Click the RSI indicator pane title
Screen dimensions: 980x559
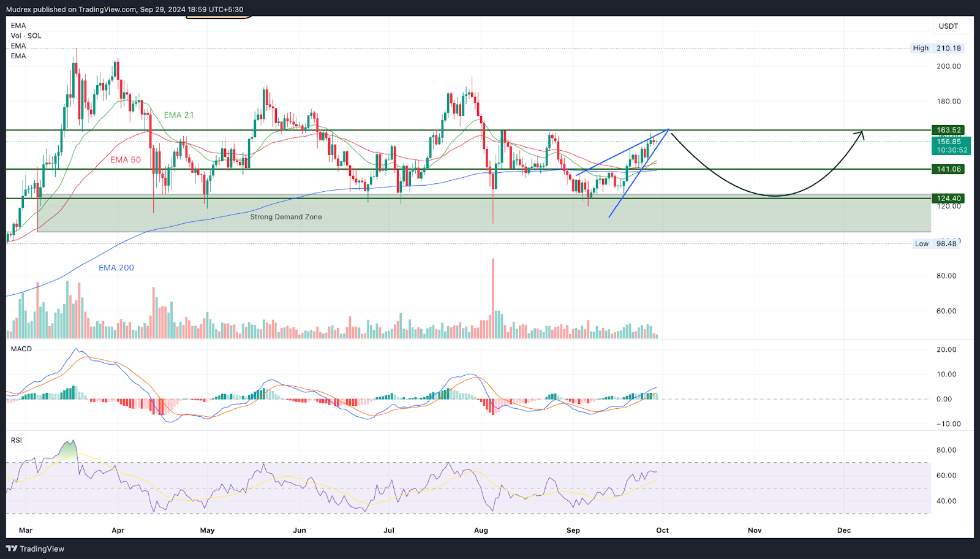pyautogui.click(x=17, y=440)
